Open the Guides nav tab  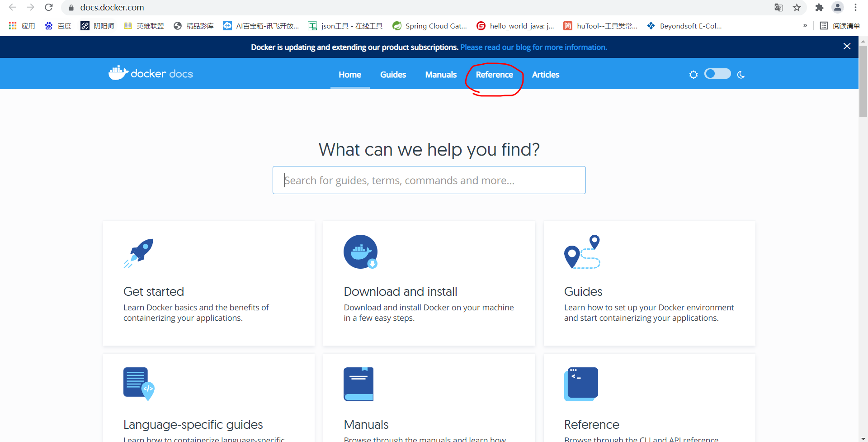coord(393,75)
